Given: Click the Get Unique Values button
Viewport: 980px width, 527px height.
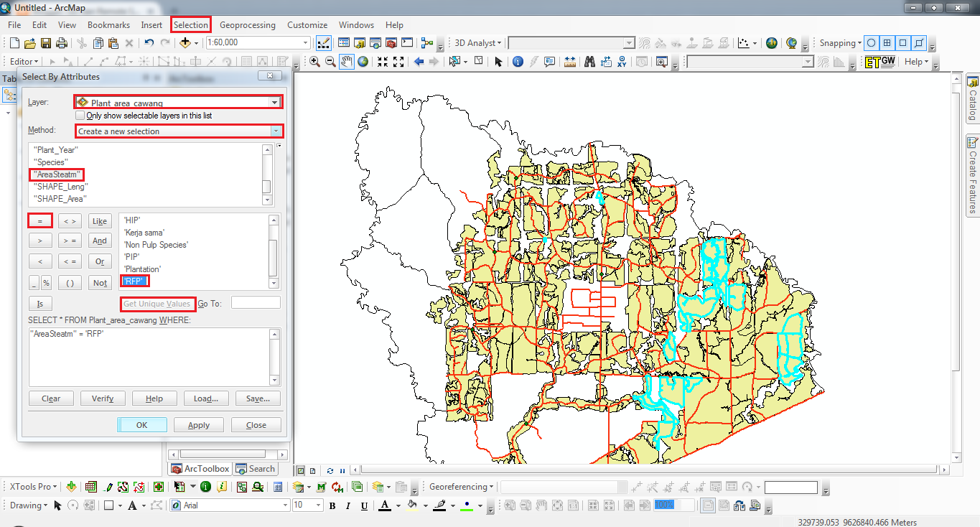Looking at the screenshot, I should (157, 304).
